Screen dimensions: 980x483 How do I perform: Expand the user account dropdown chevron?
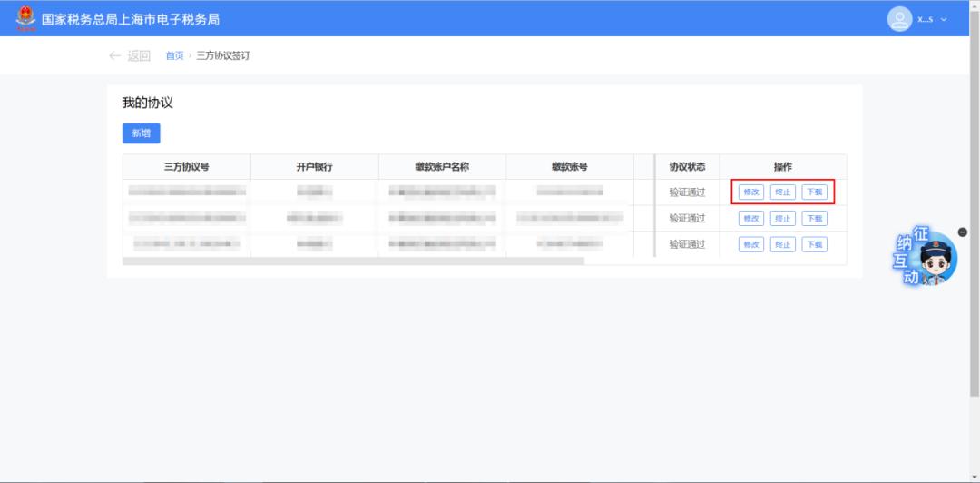click(944, 19)
